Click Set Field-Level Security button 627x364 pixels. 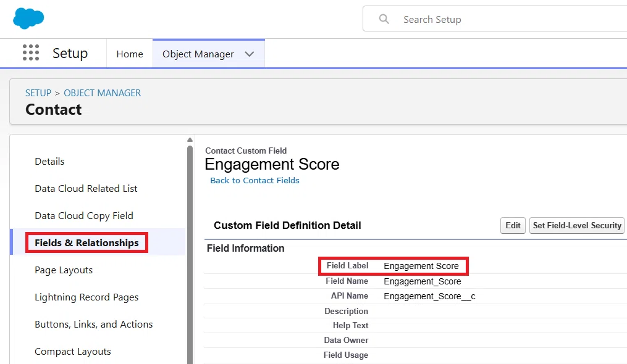[577, 225]
